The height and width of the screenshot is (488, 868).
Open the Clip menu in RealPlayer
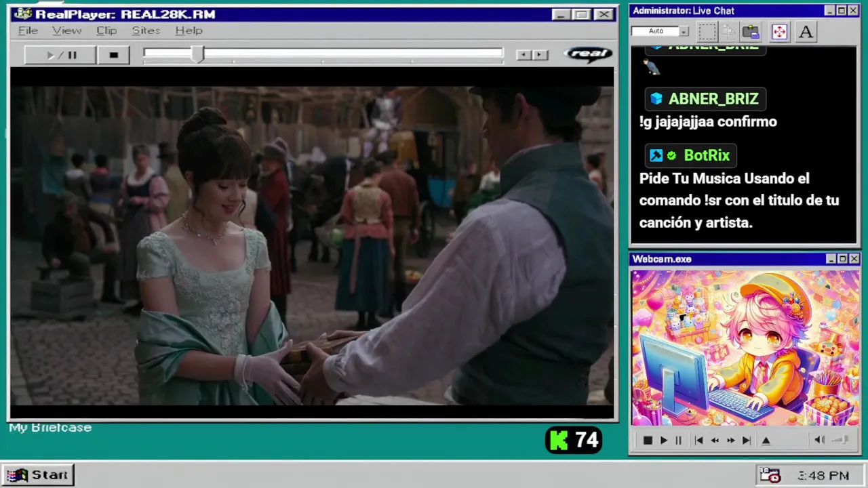pos(106,30)
